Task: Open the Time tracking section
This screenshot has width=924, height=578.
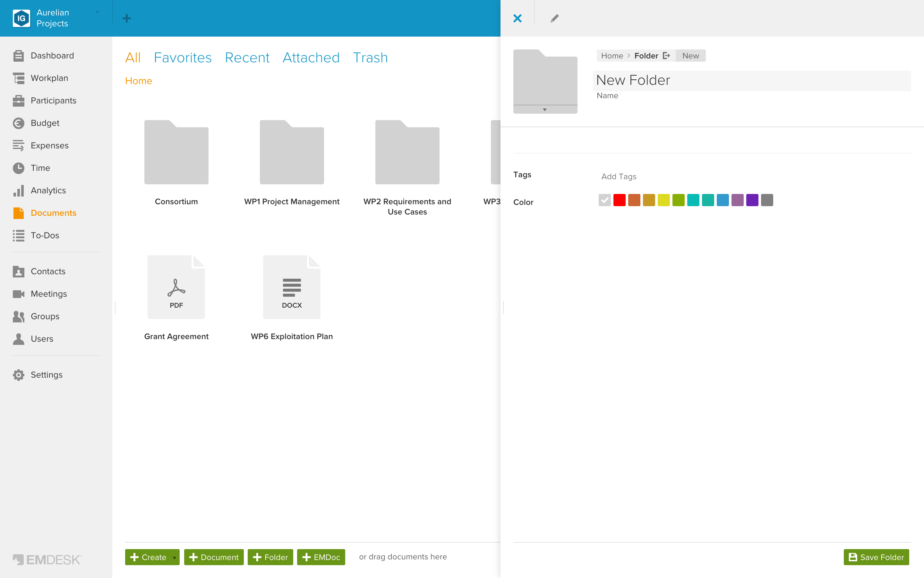Action: pyautogui.click(x=31, y=168)
